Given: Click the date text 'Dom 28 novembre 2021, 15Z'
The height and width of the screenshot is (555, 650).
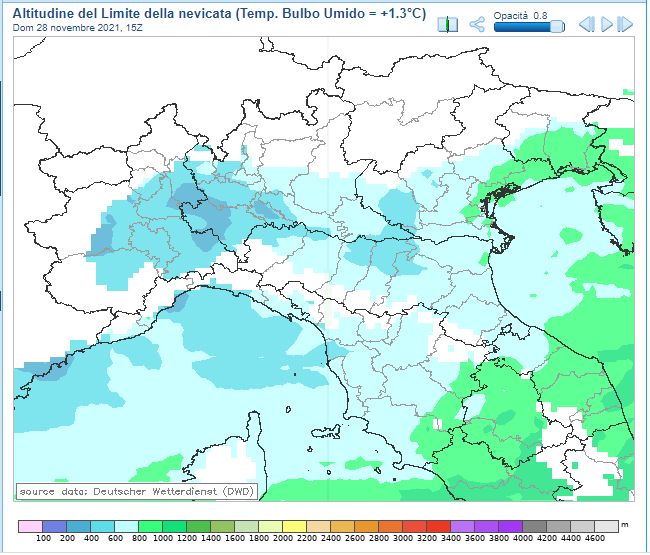Looking at the screenshot, I should [x=76, y=28].
